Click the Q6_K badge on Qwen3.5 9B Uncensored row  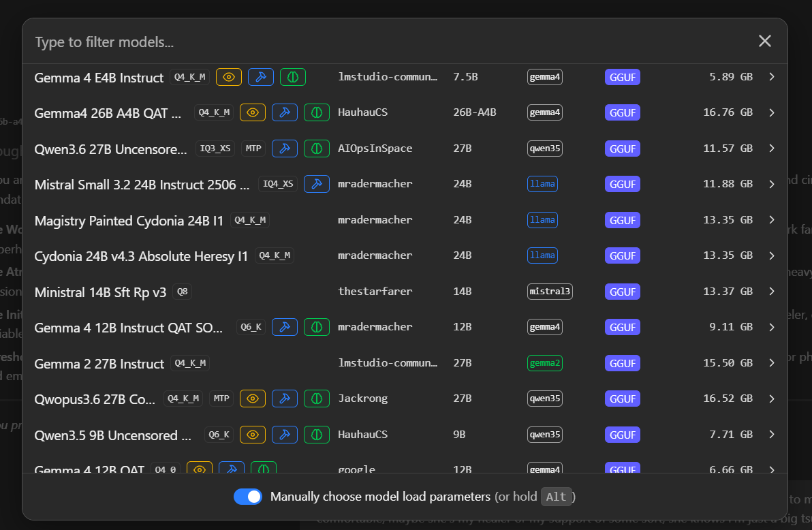pos(219,435)
